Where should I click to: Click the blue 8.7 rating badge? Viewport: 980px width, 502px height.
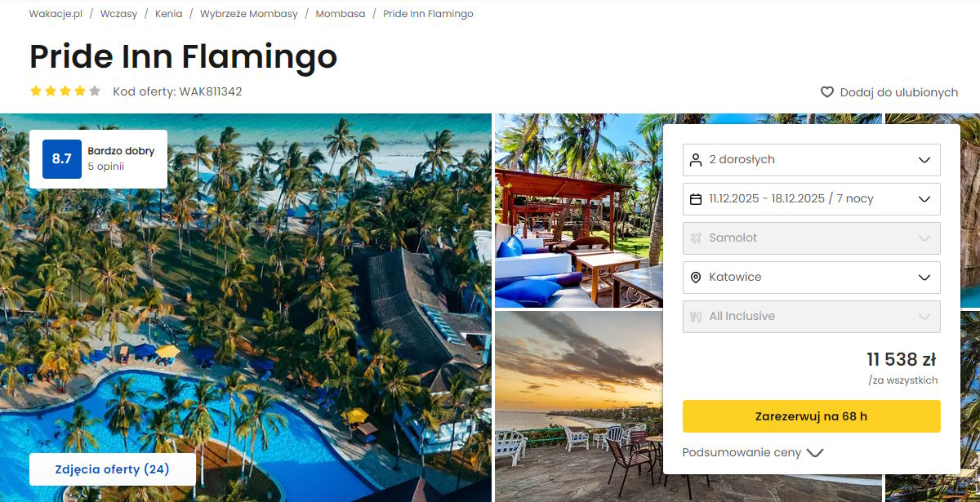click(62, 159)
